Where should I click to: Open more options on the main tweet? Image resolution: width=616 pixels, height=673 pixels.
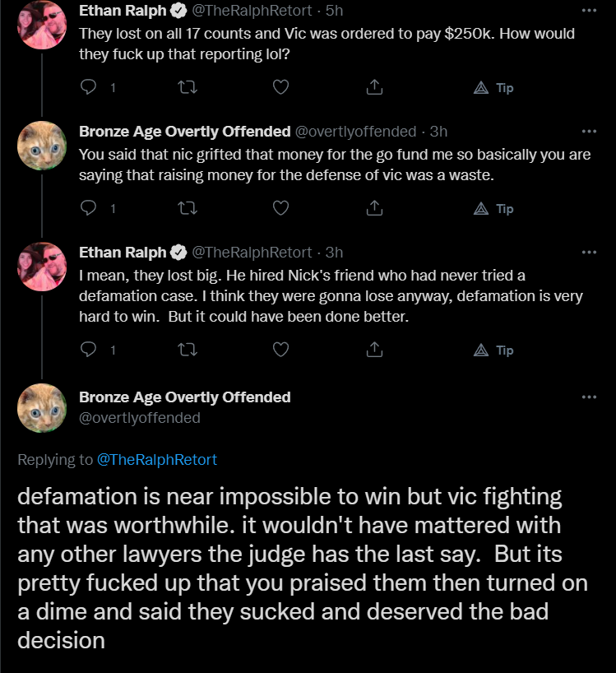tap(589, 397)
